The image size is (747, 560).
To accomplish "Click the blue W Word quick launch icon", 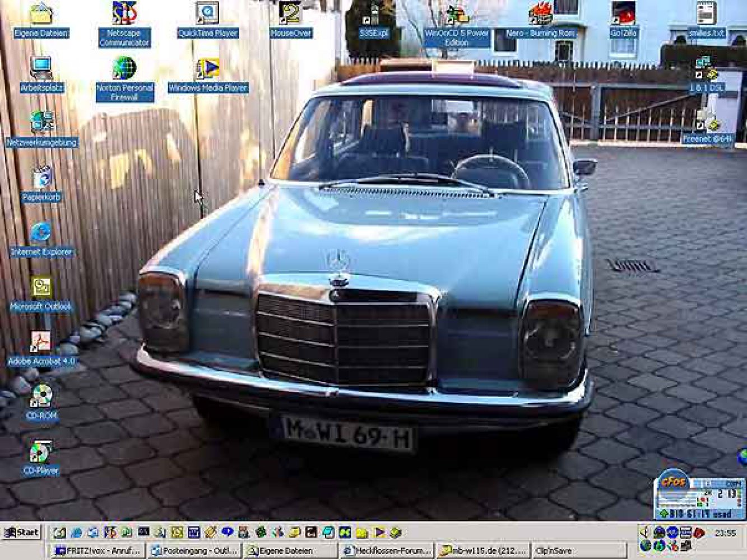I will point(194,532).
